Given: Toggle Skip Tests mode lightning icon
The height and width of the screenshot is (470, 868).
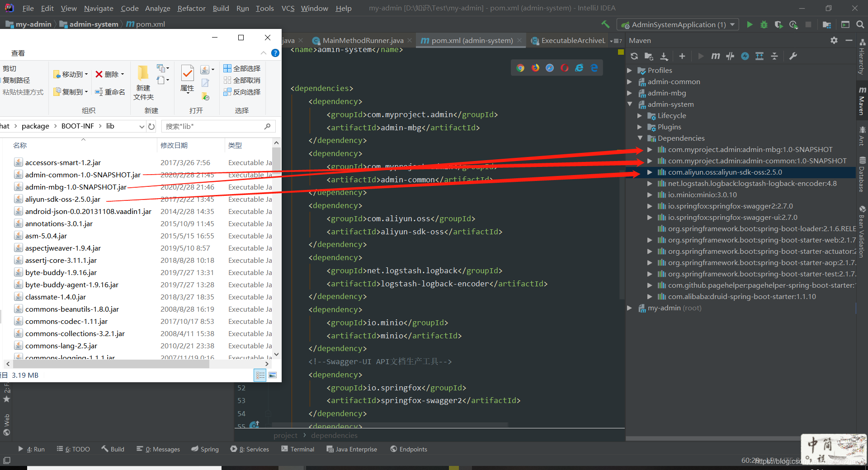Looking at the screenshot, I should point(745,56).
